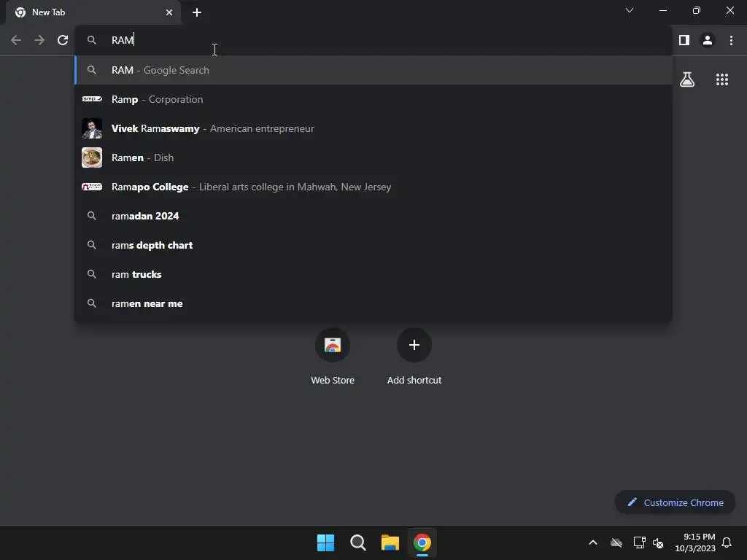Open the clock showing 9:15 PM
Viewport: 747px width, 560px height.
695,542
